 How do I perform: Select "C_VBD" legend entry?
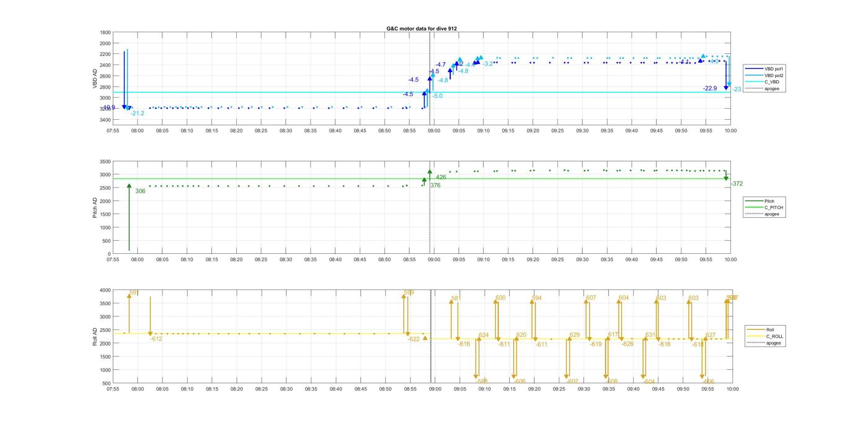tap(763, 82)
